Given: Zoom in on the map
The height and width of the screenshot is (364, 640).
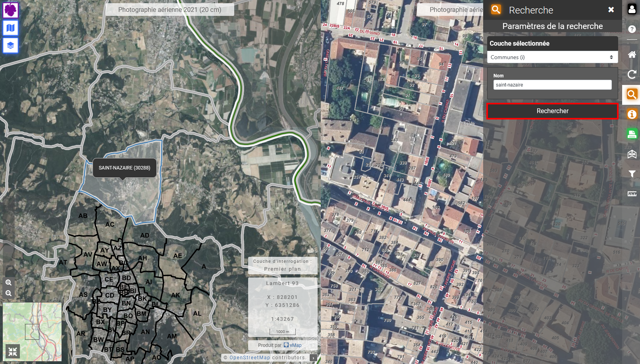Looking at the screenshot, I should click(8, 283).
